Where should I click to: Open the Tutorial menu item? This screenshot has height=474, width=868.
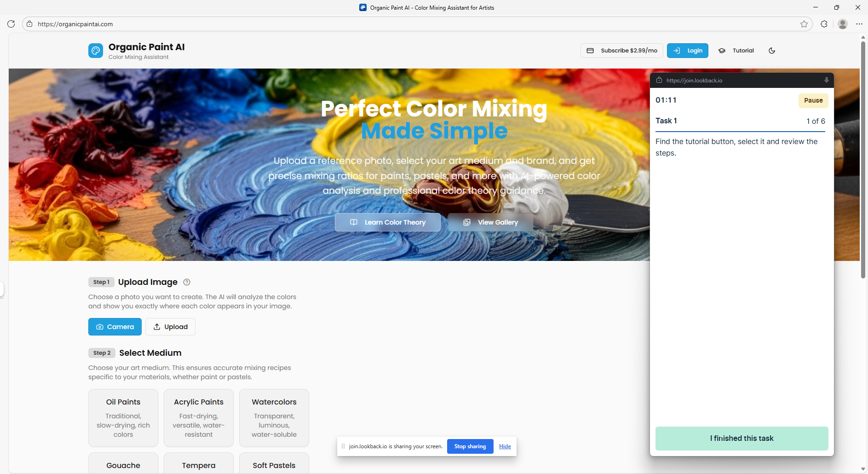743,51
